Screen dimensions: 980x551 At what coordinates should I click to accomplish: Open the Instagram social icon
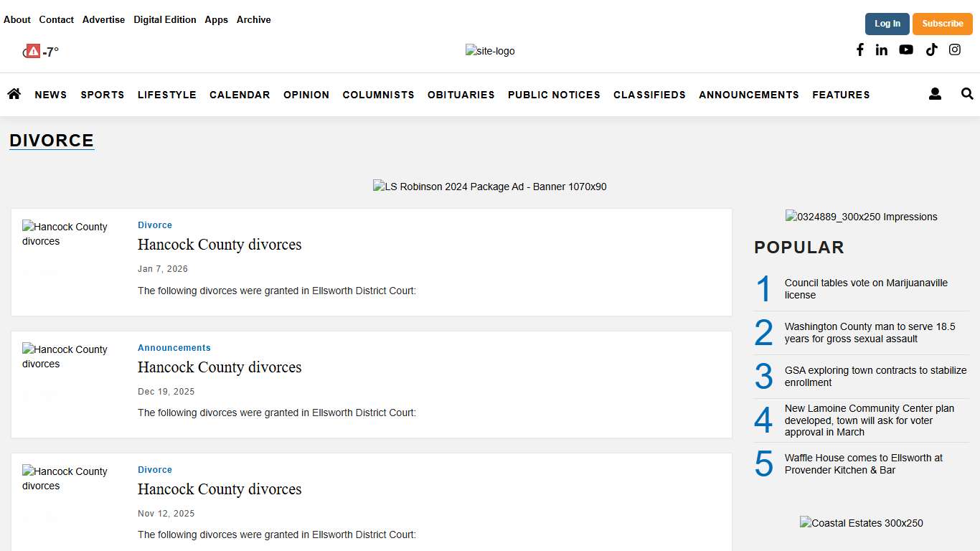tap(955, 50)
